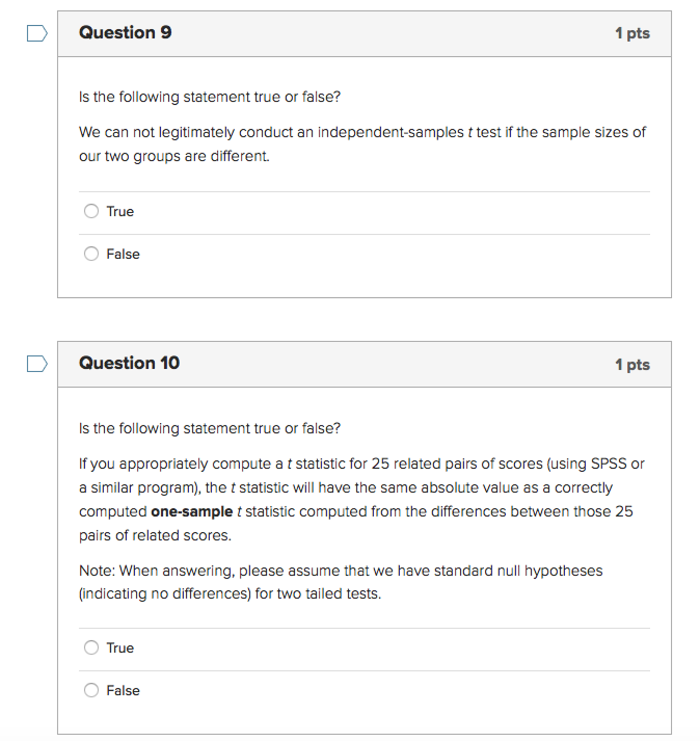Select True for Question 9

[x=92, y=211]
